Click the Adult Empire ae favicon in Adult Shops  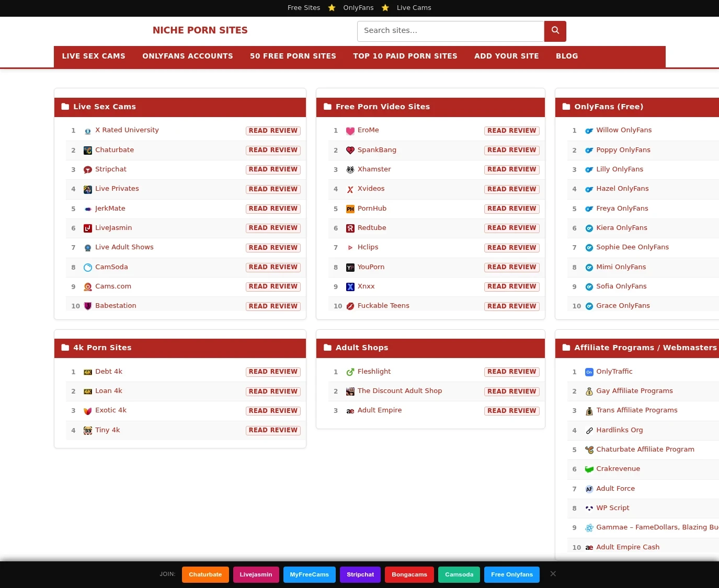tap(350, 411)
